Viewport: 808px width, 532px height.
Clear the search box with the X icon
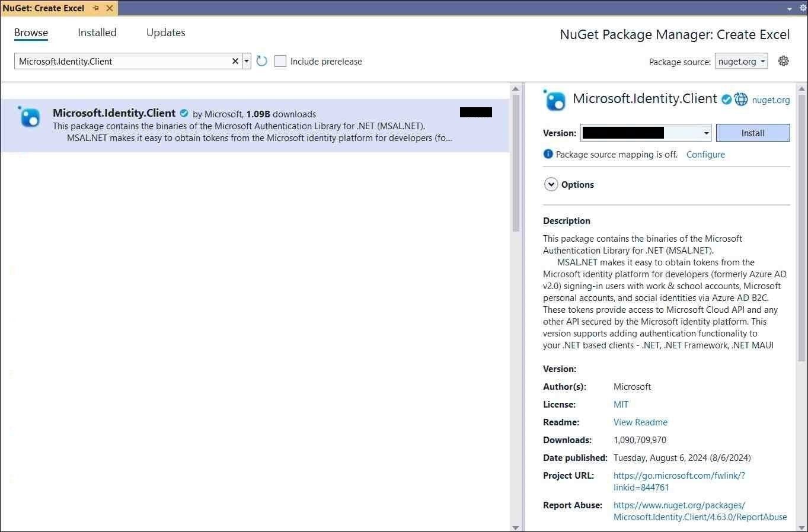[235, 61]
